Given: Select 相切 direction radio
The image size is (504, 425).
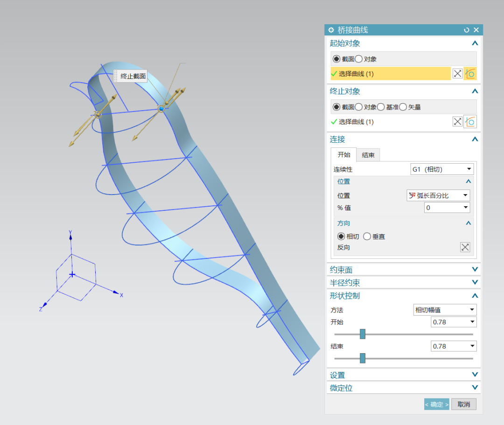Looking at the screenshot, I should [341, 237].
